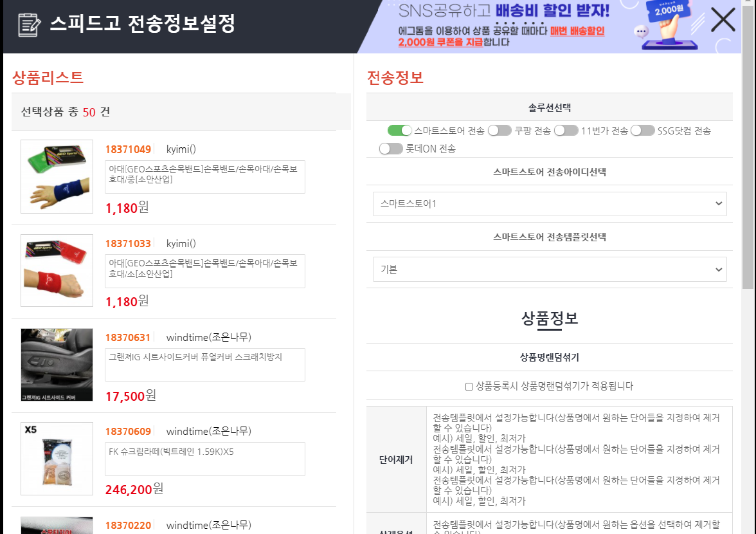
Task: Click the 단어제거 row label
Action: tap(396, 460)
